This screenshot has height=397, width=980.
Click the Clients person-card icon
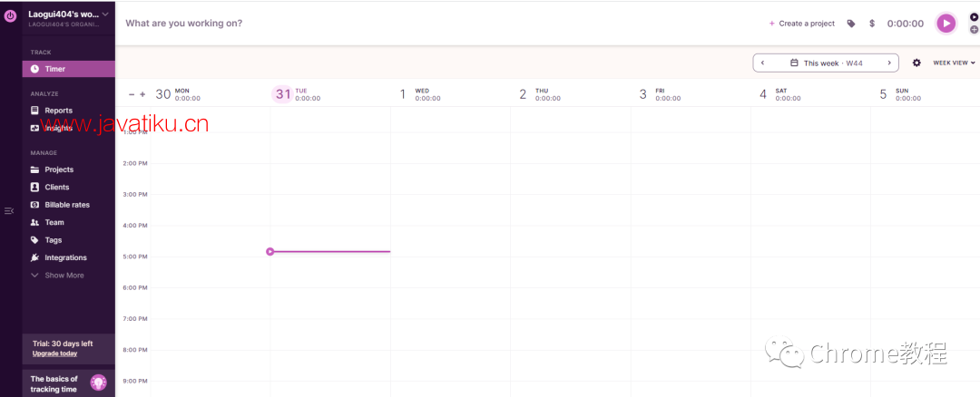[x=35, y=188]
